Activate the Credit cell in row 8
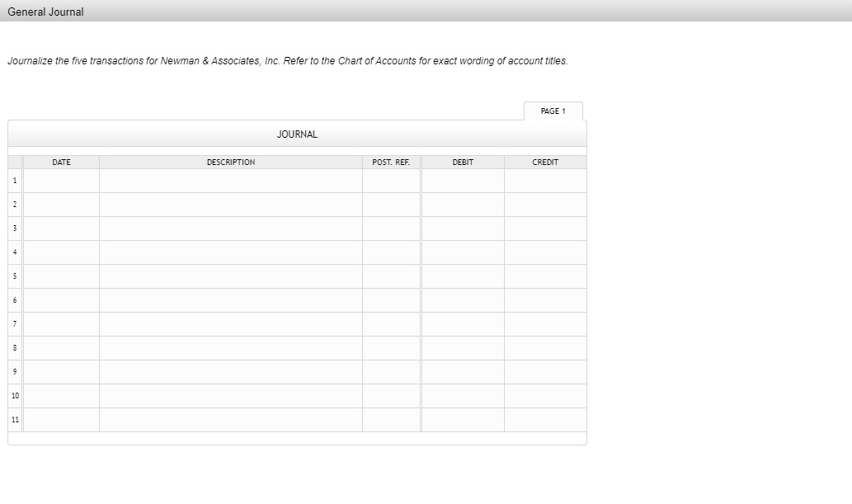The width and height of the screenshot is (852, 504). point(545,348)
